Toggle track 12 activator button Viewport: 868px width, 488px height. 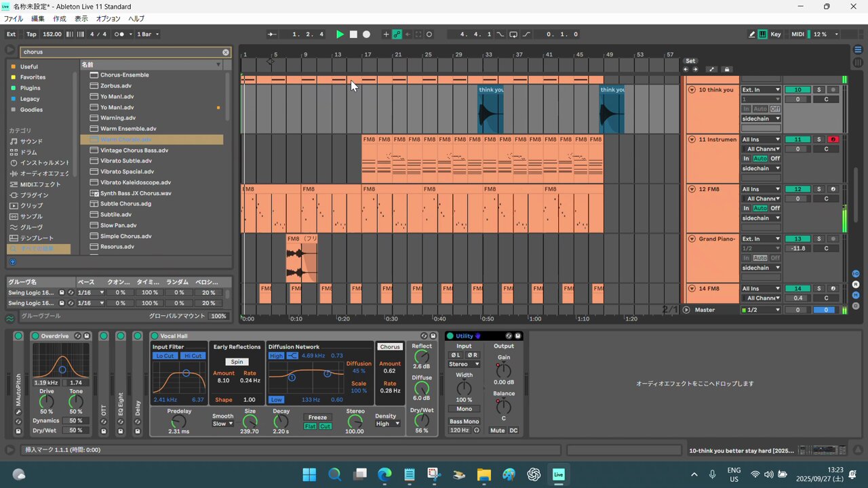(x=797, y=189)
